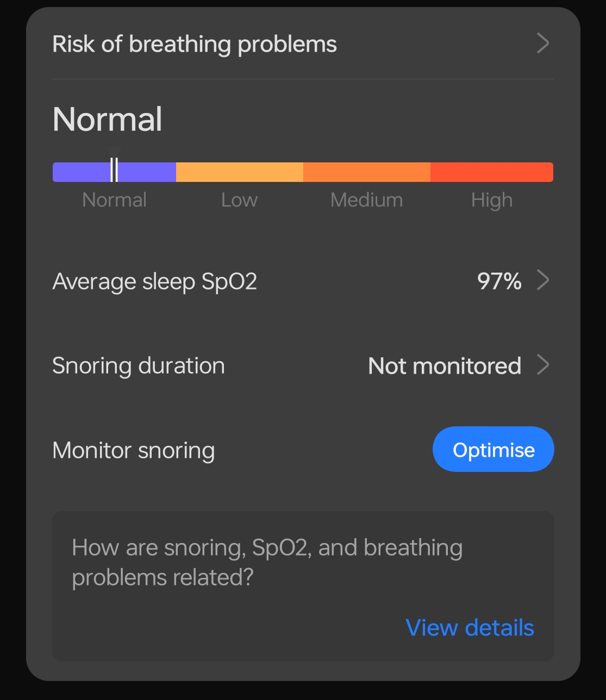The width and height of the screenshot is (606, 700).
Task: Click the white marker on the risk bar
Action: tap(114, 171)
